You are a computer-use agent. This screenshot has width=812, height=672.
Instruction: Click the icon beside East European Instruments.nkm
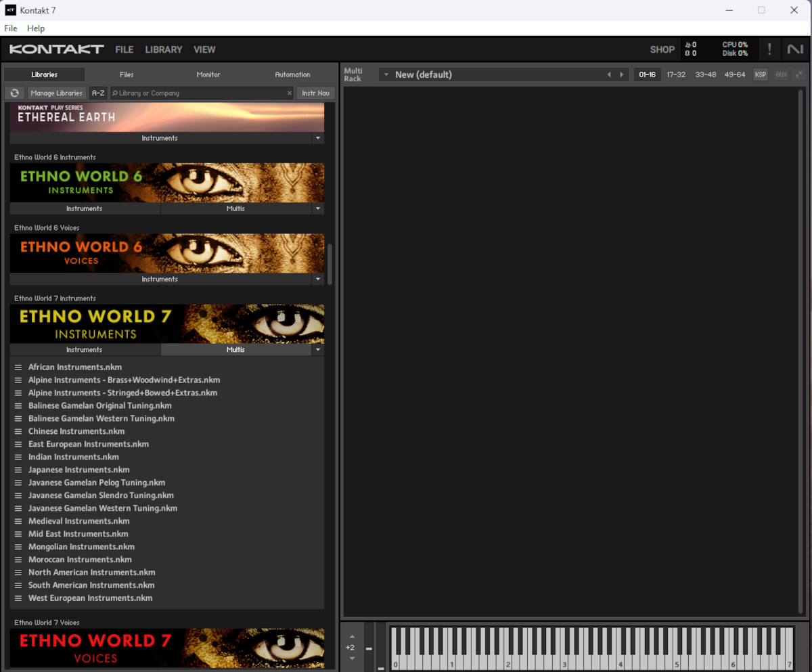(x=19, y=445)
